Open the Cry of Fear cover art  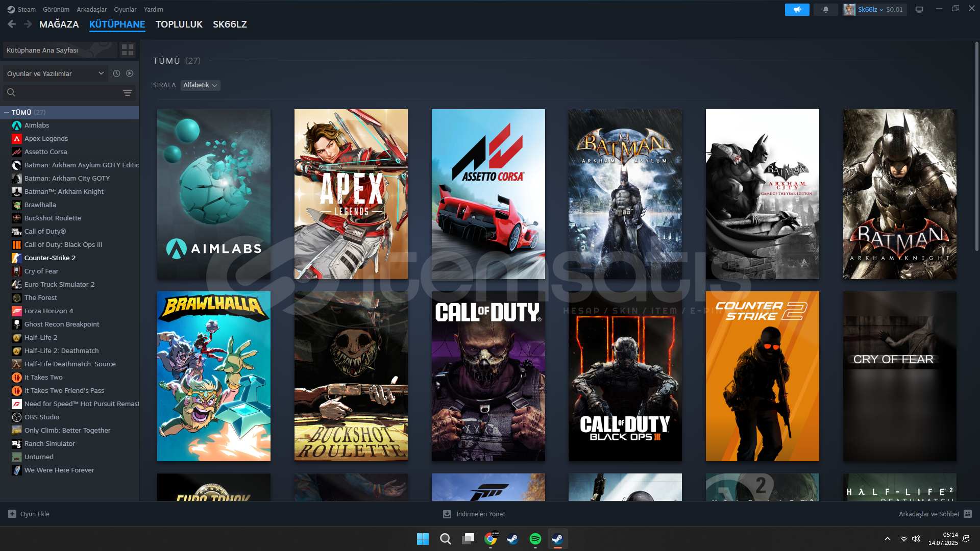(x=900, y=376)
